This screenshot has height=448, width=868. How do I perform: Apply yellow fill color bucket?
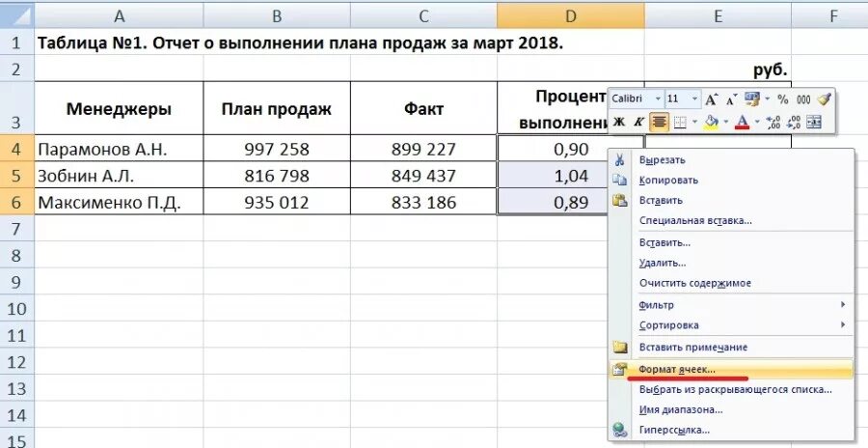coord(712,122)
